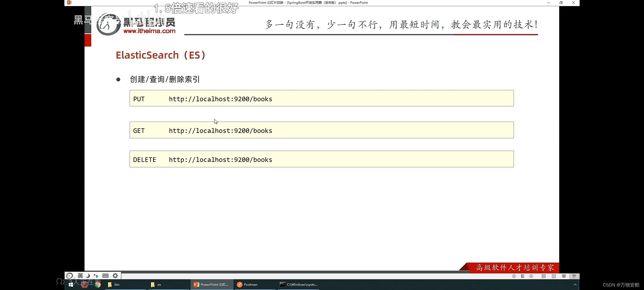Open the bin folder window from the taskbar
This screenshot has width=644, height=290.
(126, 285)
